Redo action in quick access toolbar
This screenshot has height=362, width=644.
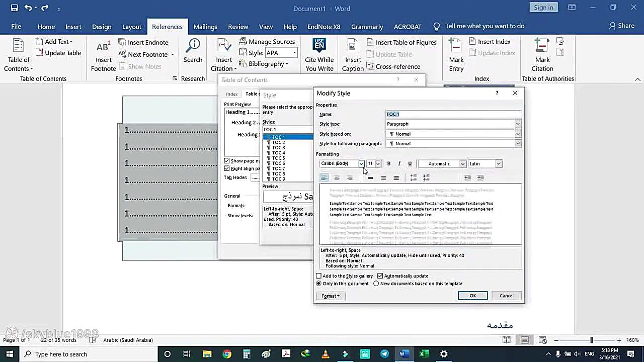tap(45, 8)
